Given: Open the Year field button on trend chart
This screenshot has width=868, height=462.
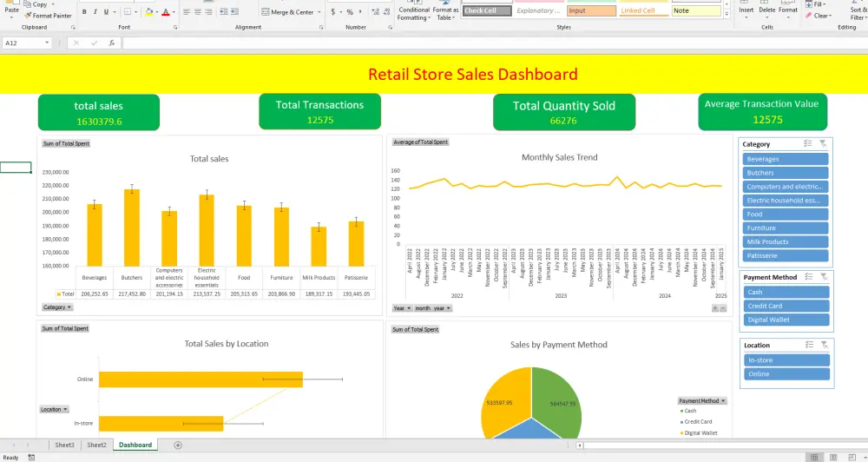Looking at the screenshot, I should pyautogui.click(x=402, y=308).
